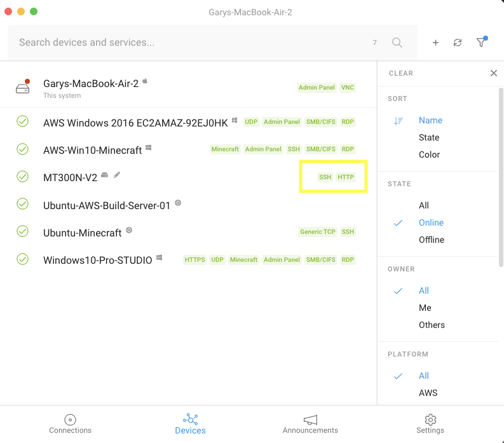Click SSH tag on Ubuntu-Minecraft
This screenshot has width=504, height=443.
pos(348,232)
